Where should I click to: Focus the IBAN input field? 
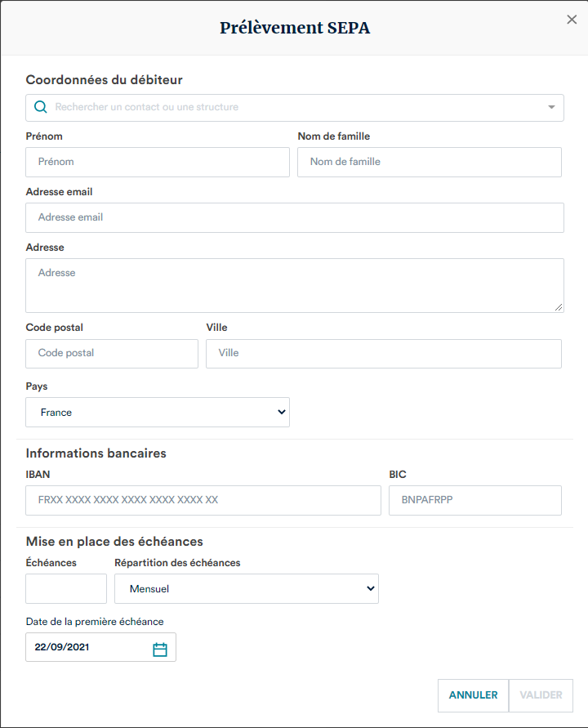pos(203,500)
